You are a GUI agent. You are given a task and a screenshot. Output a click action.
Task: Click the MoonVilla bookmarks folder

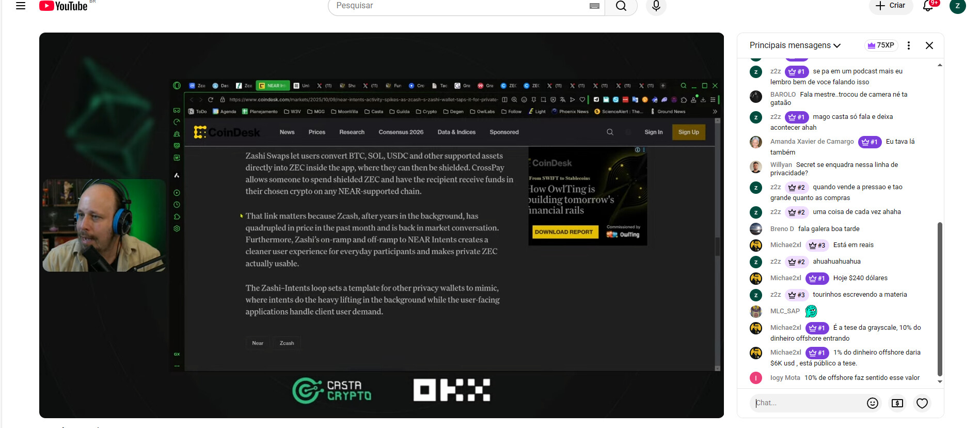(344, 112)
